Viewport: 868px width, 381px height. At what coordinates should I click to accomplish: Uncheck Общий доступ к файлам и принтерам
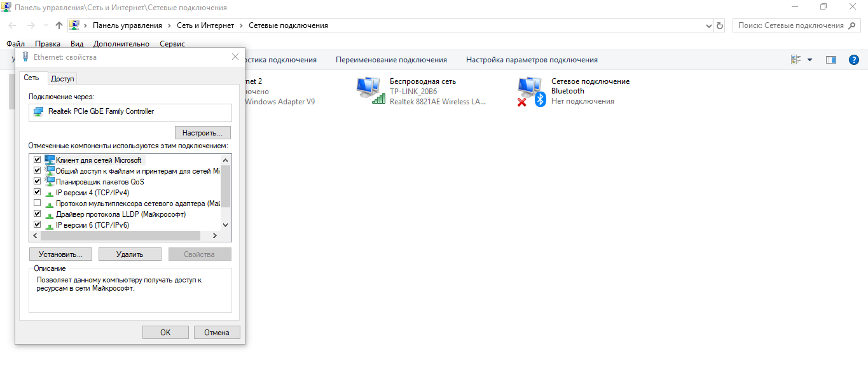pos(37,170)
